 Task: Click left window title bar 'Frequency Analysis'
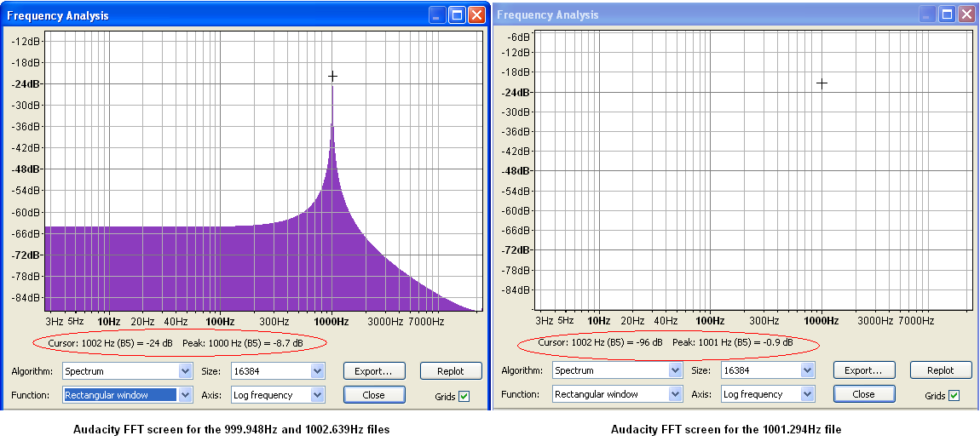(57, 15)
